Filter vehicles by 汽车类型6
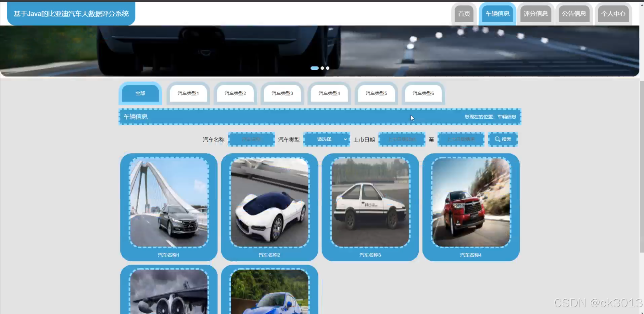This screenshot has height=314, width=644. [x=423, y=93]
